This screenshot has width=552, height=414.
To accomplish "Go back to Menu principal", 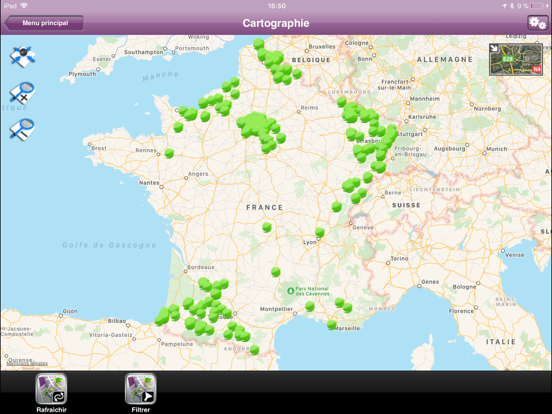I will coord(44,23).
